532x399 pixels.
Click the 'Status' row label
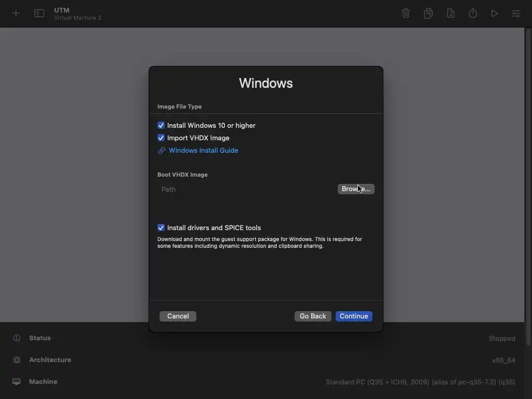coord(40,338)
